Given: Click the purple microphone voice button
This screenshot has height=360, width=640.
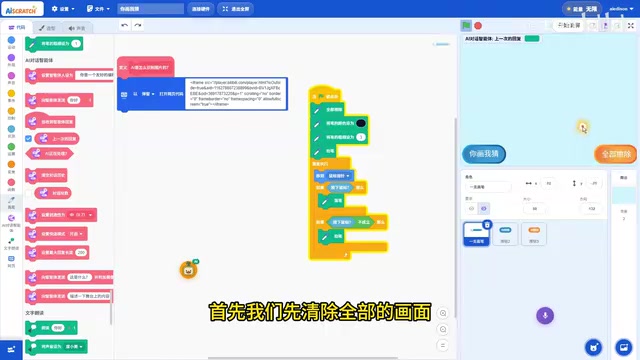Looking at the screenshot, I should [545, 316].
